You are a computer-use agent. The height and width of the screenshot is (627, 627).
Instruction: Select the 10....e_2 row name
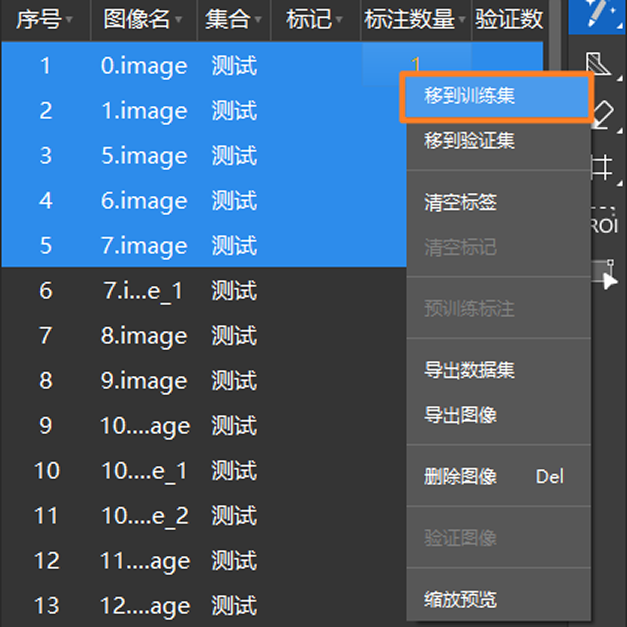tap(145, 516)
